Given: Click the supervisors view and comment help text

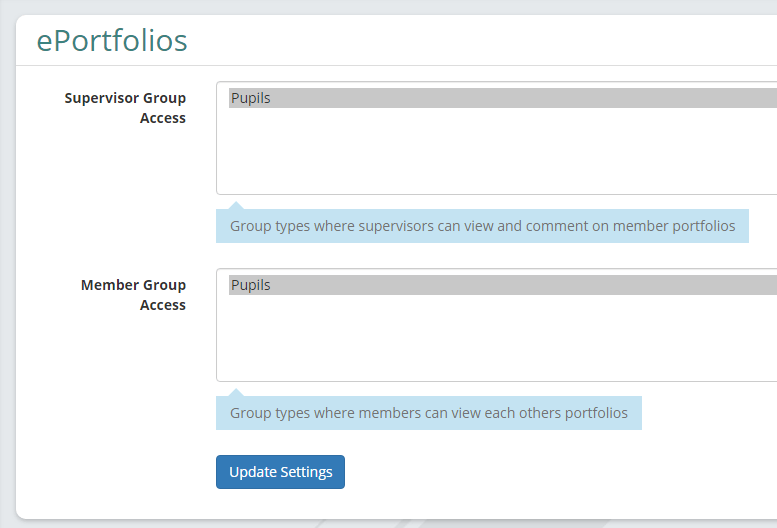Looking at the screenshot, I should 482,226.
